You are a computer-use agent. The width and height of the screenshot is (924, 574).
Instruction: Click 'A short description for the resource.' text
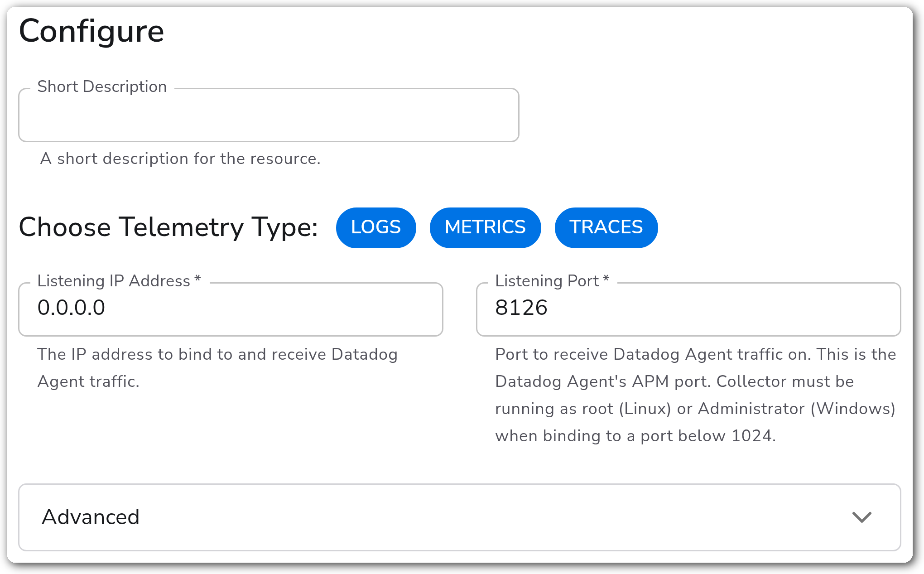coord(180,159)
